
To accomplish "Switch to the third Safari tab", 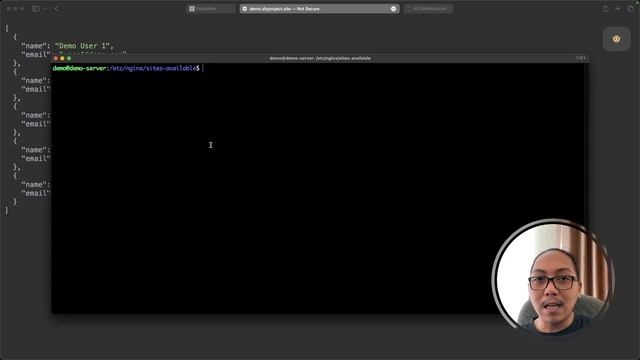I will tap(428, 9).
